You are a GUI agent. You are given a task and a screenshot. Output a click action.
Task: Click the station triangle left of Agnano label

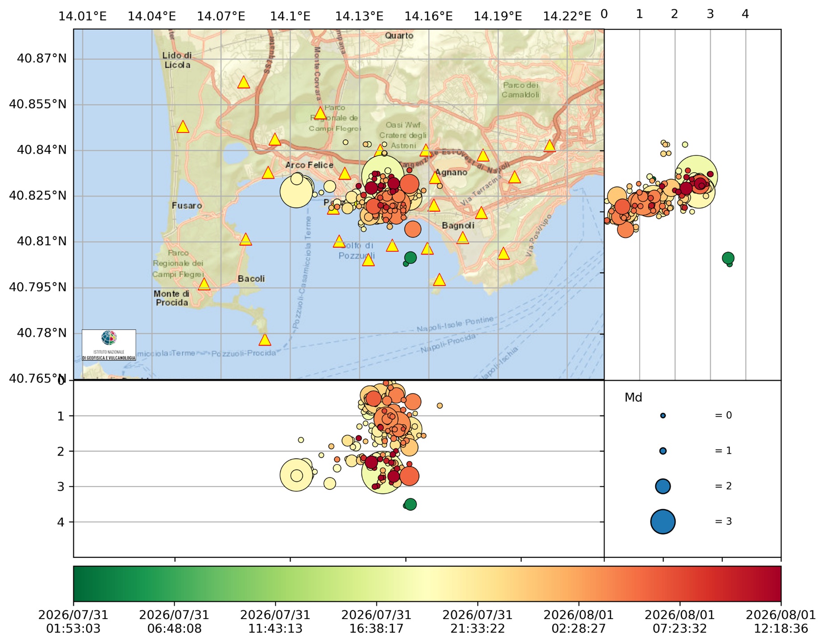point(435,178)
